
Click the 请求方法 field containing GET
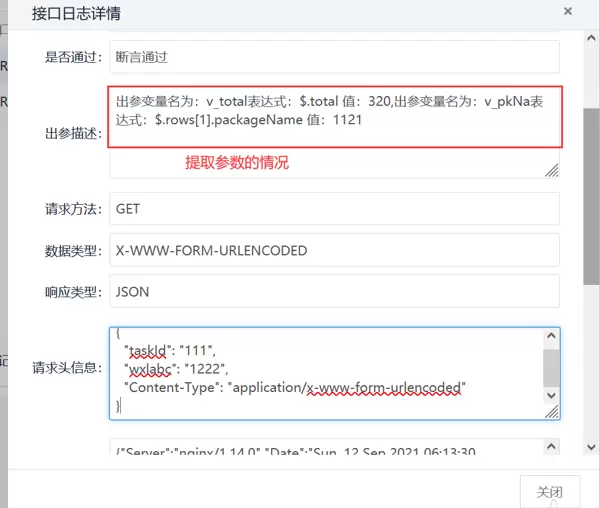pyautogui.click(x=334, y=209)
